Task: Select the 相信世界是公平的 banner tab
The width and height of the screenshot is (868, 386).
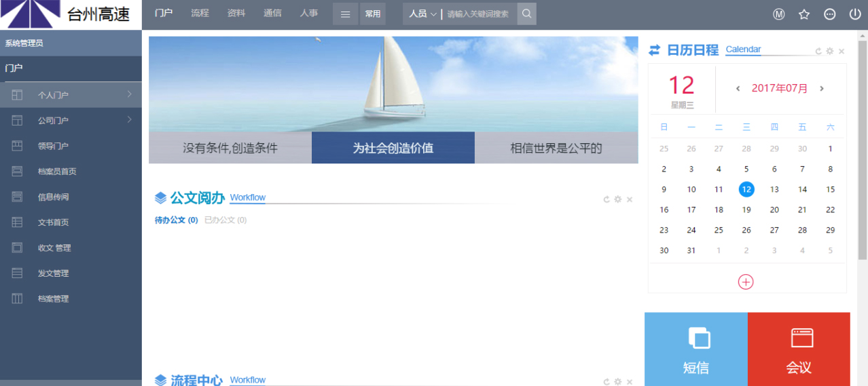Action: click(x=556, y=148)
